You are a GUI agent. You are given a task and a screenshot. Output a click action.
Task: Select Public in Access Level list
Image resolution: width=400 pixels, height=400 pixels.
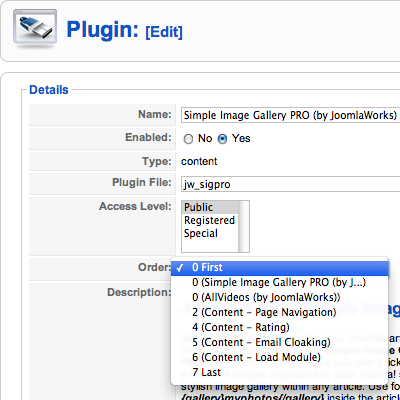(210, 207)
